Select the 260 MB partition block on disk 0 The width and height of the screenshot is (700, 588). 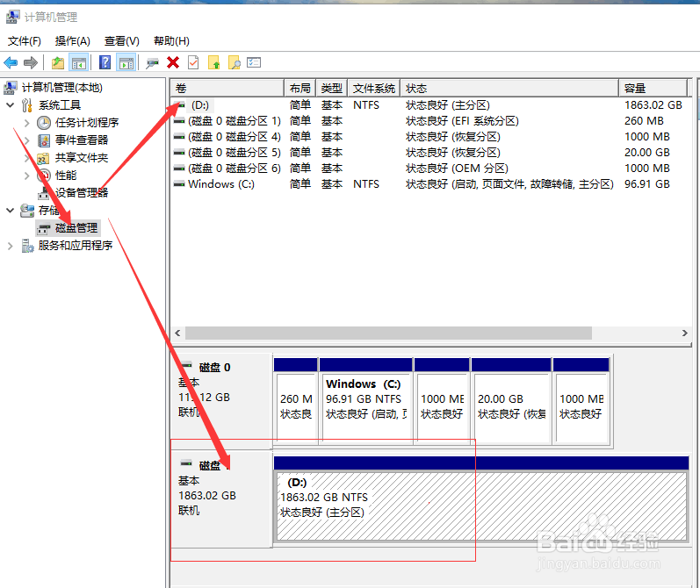click(x=295, y=401)
